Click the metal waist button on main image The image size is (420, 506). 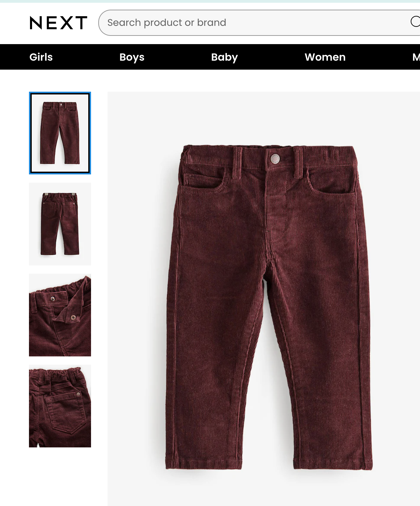click(275, 159)
